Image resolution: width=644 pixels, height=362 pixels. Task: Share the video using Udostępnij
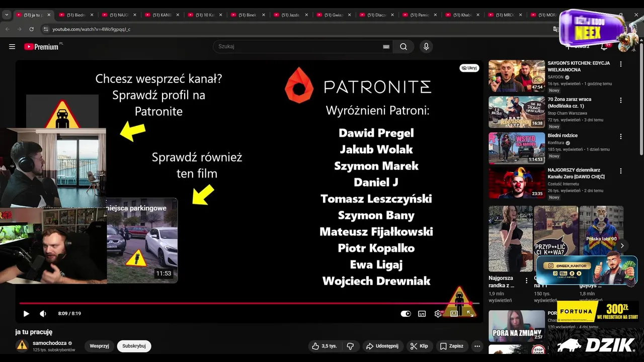pyautogui.click(x=382, y=346)
